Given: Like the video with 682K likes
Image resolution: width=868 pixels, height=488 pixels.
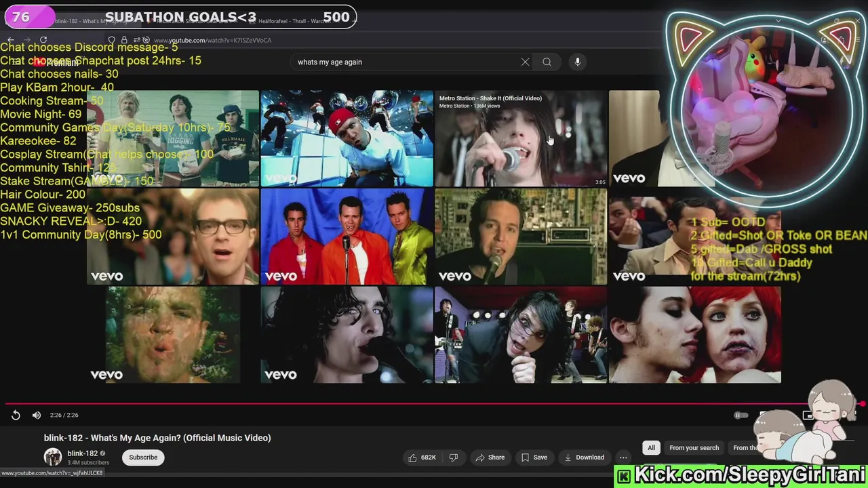Looking at the screenshot, I should [422, 457].
